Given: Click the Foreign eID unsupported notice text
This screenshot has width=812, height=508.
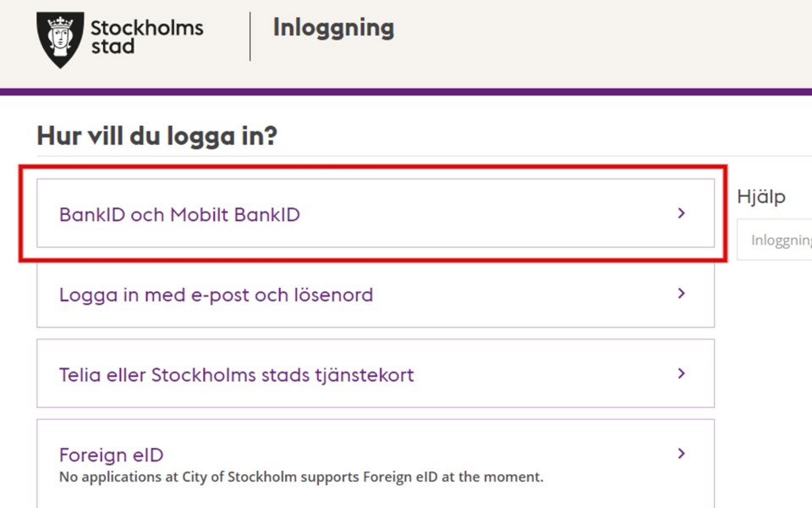Looking at the screenshot, I should [301, 477].
